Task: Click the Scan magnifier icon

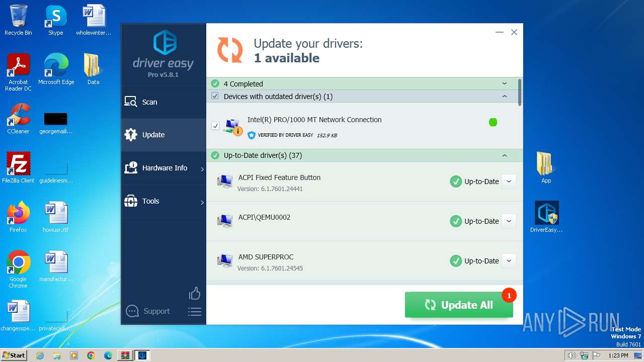Action: [x=131, y=102]
